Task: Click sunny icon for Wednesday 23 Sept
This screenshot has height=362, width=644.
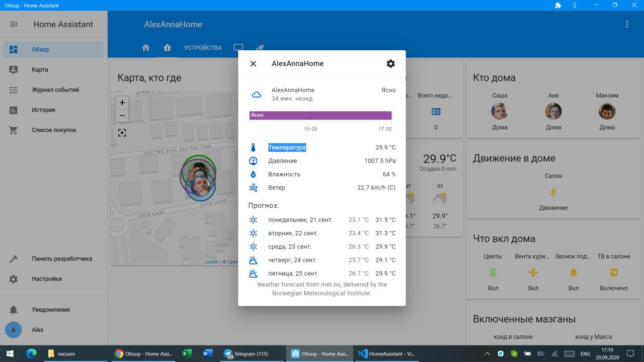Action: click(x=253, y=246)
